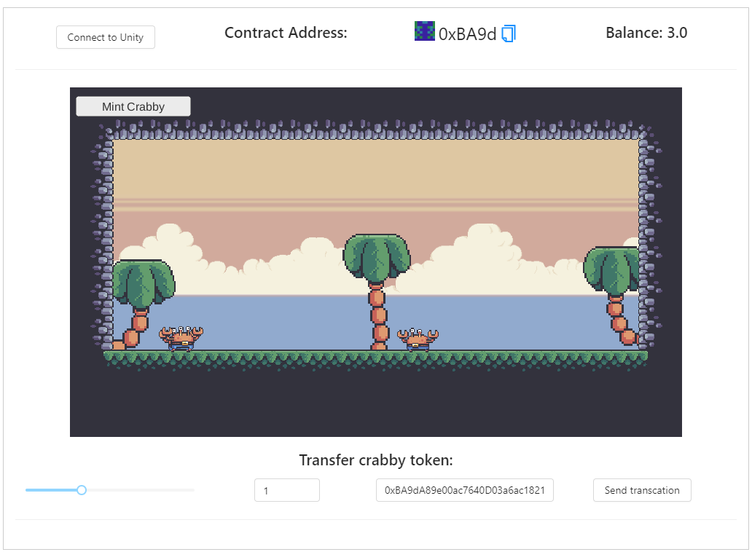Click the Contract Address label
This screenshot has height=560, width=752.
tap(286, 32)
